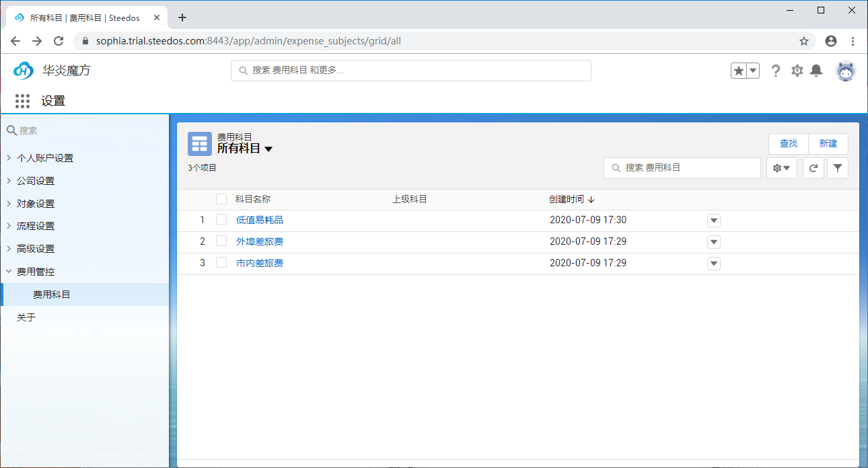Check the checkbox for 外埠差旅费
868x468 pixels.
(x=221, y=241)
